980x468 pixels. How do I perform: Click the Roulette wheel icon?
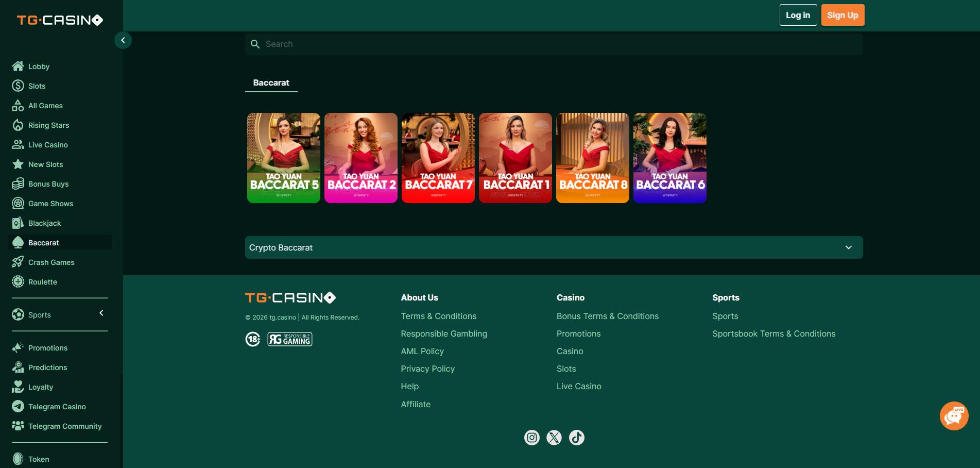(x=18, y=281)
